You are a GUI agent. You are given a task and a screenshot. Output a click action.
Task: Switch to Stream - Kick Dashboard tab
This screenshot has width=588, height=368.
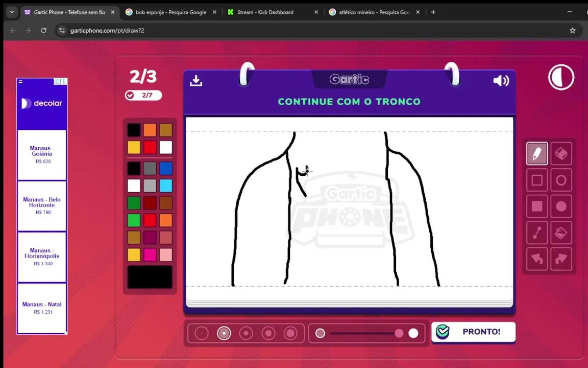[273, 12]
